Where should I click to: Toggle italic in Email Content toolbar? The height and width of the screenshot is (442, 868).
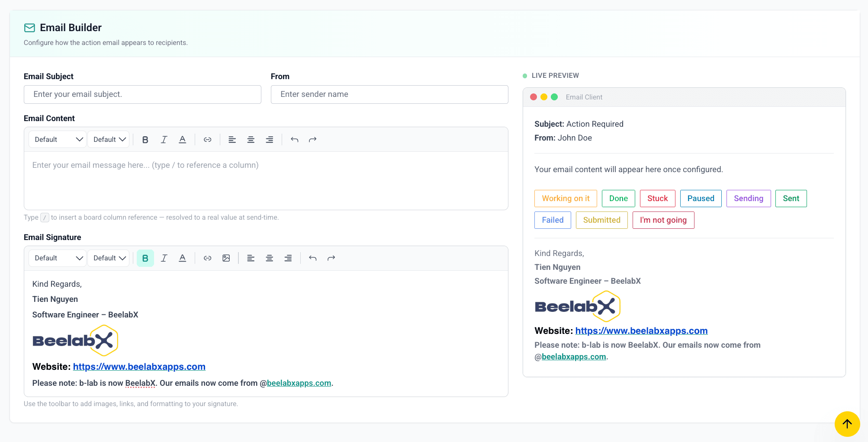coord(164,139)
